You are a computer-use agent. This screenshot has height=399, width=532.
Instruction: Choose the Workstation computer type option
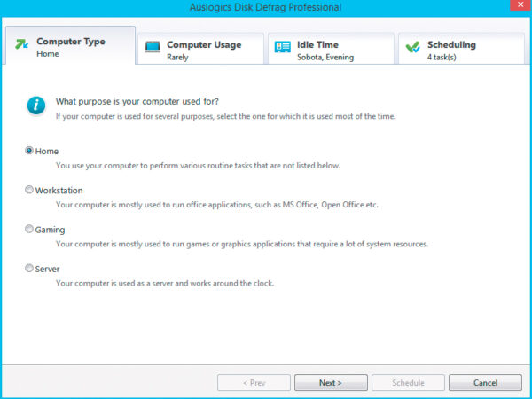[x=30, y=190]
